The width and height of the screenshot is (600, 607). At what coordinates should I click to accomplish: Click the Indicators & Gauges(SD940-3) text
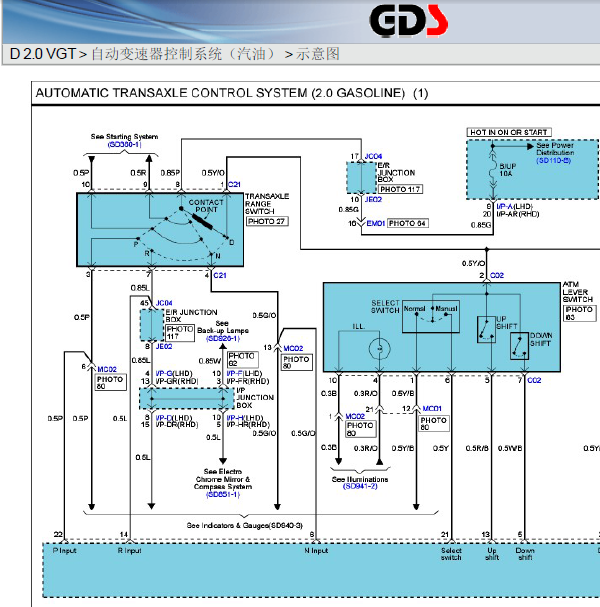[245, 525]
